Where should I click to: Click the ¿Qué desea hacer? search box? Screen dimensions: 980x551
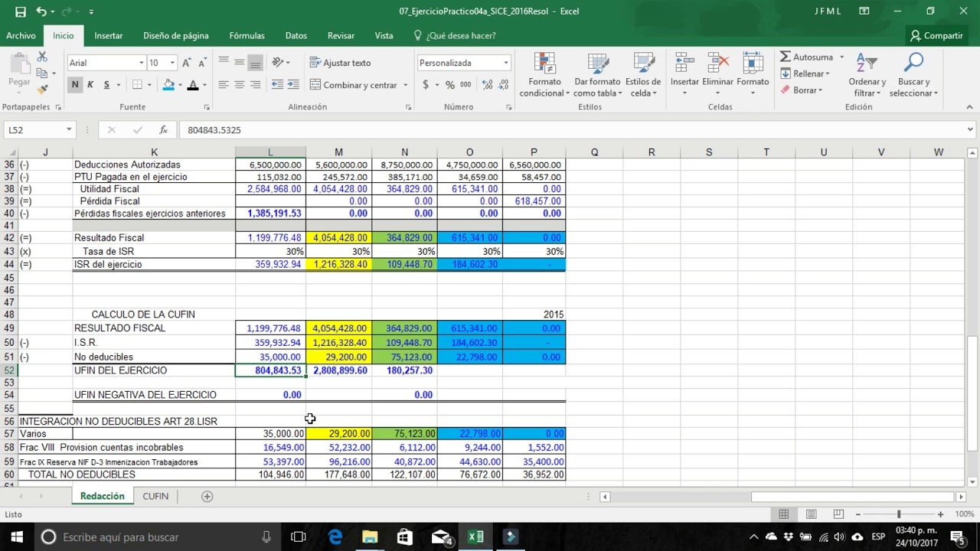[x=455, y=35]
